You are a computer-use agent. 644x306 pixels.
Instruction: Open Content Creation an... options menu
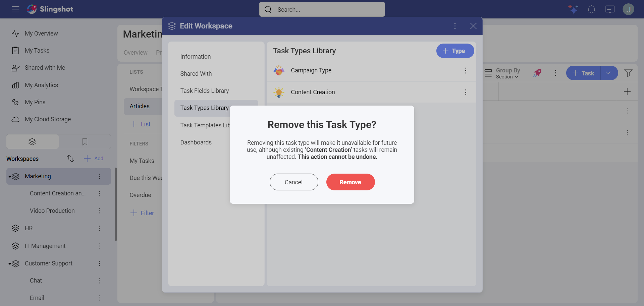[99, 193]
